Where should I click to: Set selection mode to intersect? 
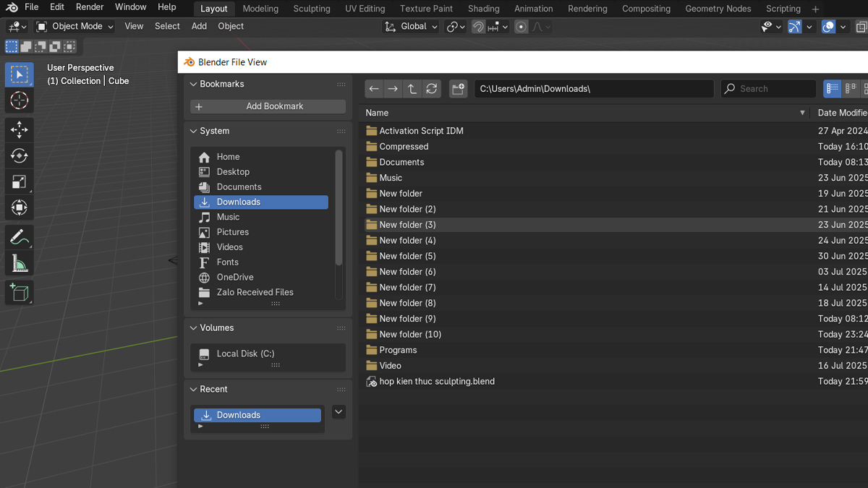(x=69, y=47)
